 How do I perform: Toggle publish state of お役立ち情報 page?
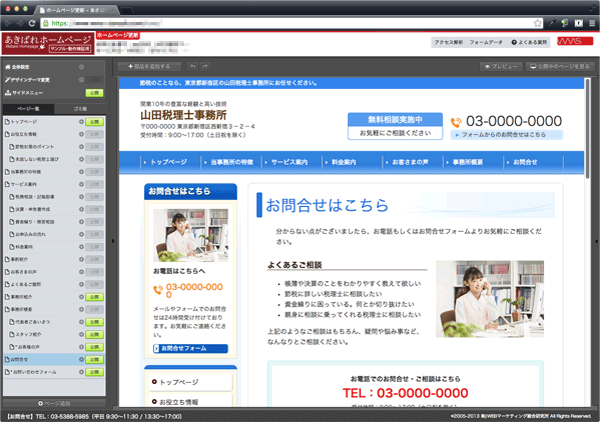click(95, 133)
